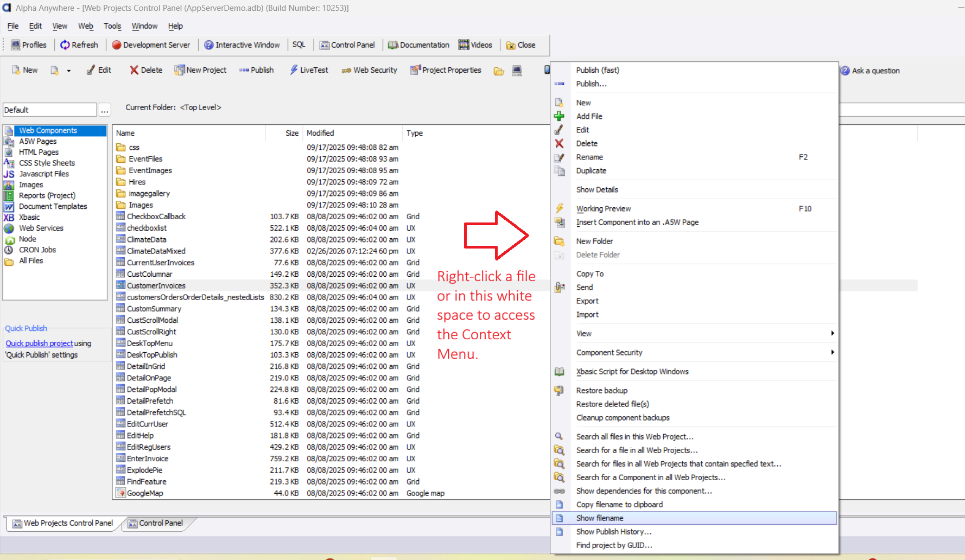Open the Documentation toolbar item
Screen dimensions: 965x560
coord(418,45)
